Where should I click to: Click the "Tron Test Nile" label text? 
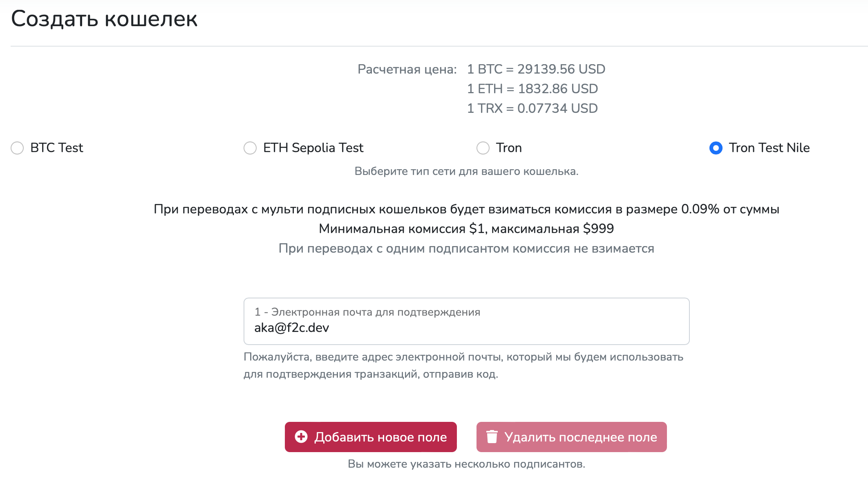click(x=769, y=148)
